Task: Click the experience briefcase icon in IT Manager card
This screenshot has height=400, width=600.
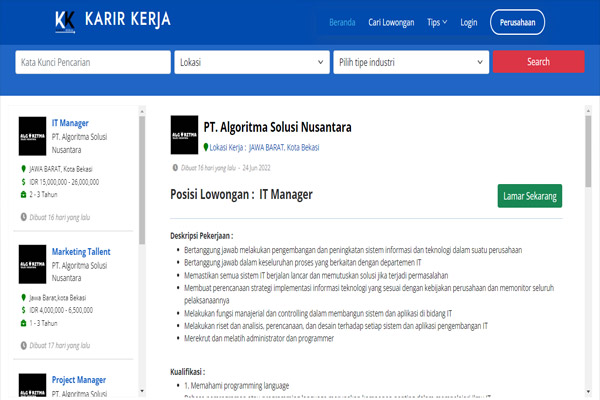Action: pyautogui.click(x=23, y=196)
